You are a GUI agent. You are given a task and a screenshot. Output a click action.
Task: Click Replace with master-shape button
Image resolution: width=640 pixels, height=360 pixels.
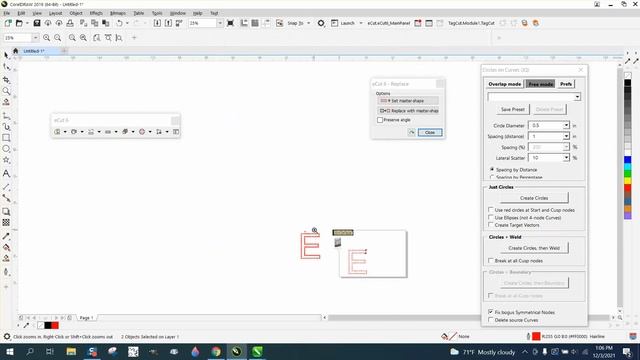click(x=408, y=111)
